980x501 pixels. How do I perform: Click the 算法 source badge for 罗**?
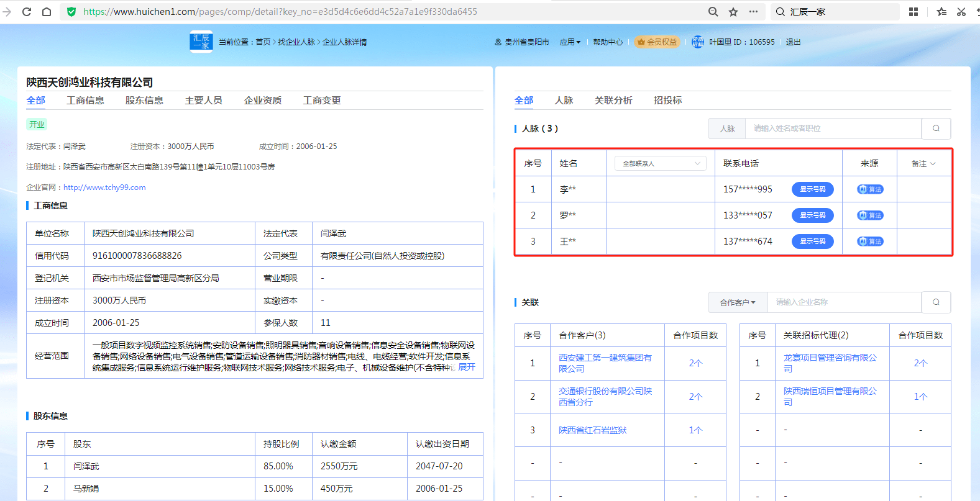click(870, 215)
